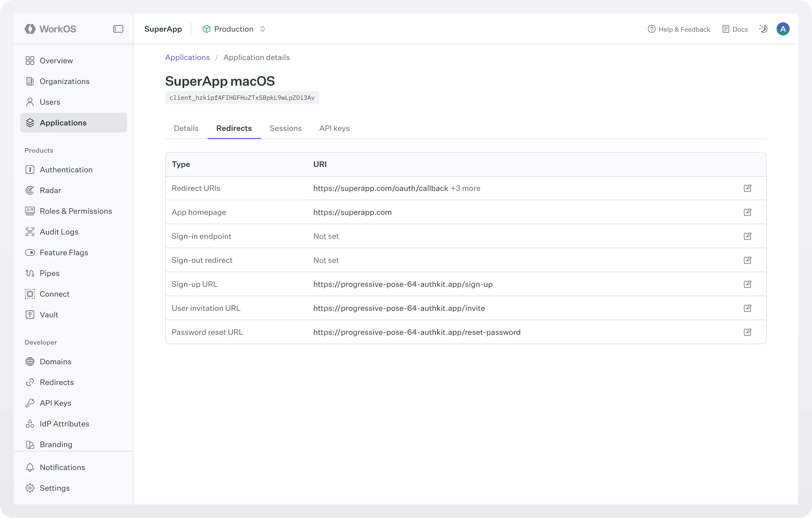The image size is (812, 518).
Task: Open the account avatar menu
Action: coord(783,29)
